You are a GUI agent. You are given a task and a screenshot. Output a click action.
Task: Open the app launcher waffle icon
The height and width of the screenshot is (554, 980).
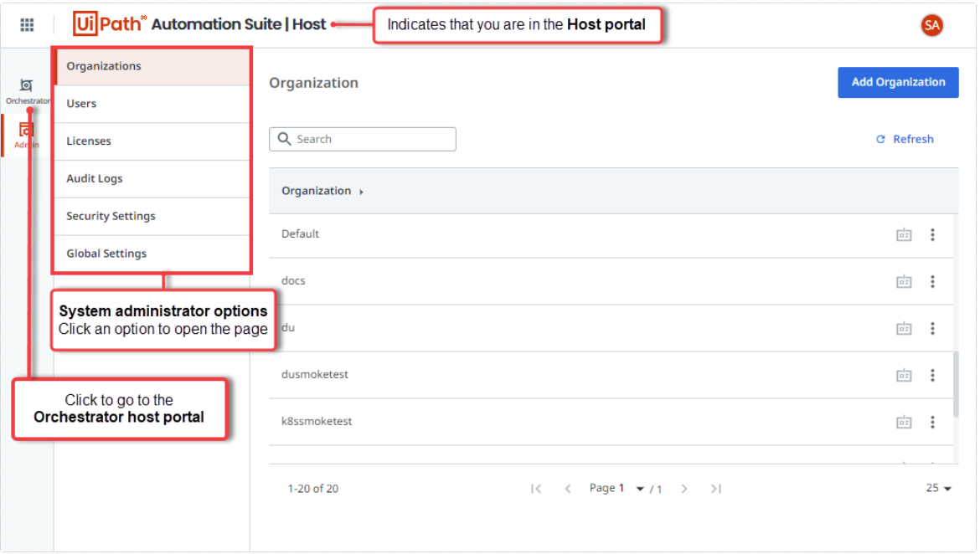point(28,24)
